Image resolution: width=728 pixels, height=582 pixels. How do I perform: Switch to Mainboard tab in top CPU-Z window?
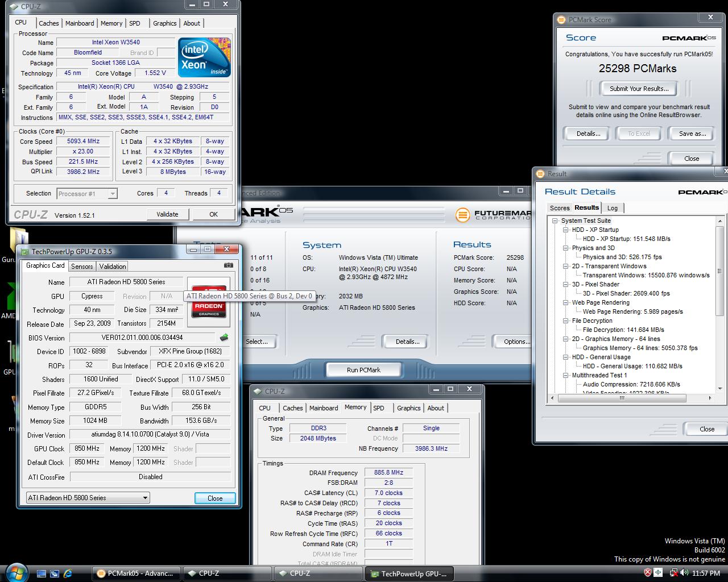pyautogui.click(x=80, y=23)
